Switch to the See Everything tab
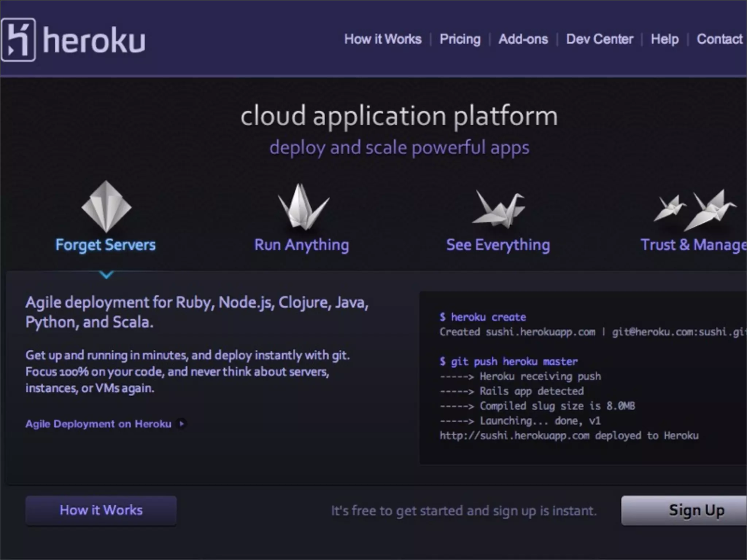This screenshot has width=747, height=560. (x=498, y=245)
